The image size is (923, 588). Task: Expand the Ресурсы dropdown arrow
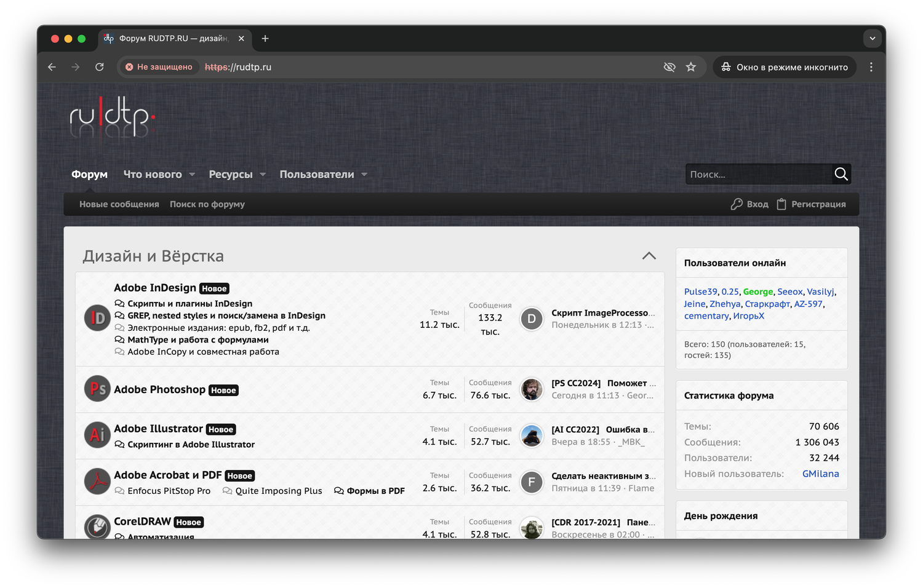point(263,175)
